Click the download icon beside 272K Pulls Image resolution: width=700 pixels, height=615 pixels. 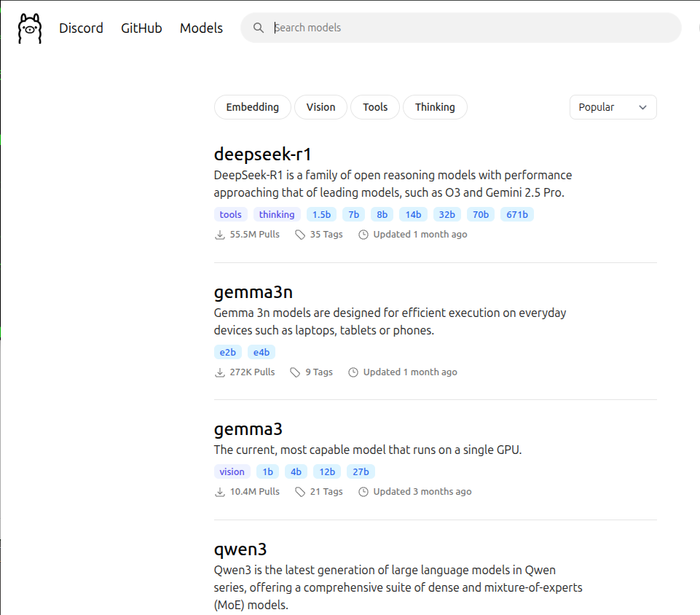220,372
